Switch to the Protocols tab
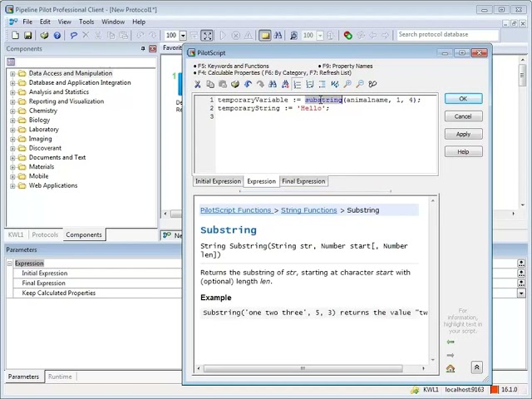 pyautogui.click(x=45, y=234)
